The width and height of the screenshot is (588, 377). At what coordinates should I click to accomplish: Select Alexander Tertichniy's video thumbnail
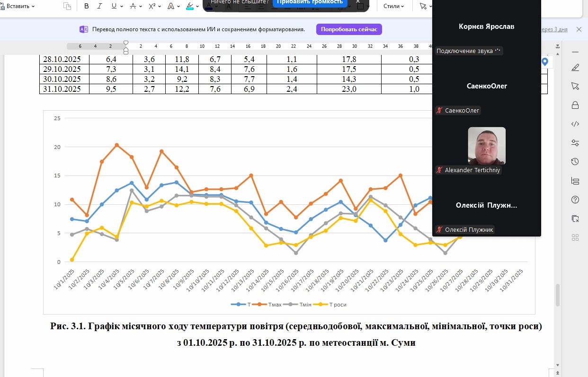point(487,146)
